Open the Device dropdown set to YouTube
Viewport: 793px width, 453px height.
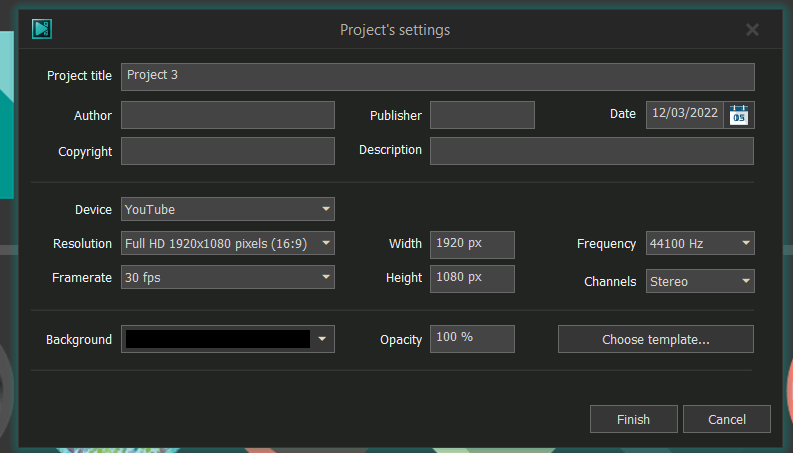[x=228, y=209]
